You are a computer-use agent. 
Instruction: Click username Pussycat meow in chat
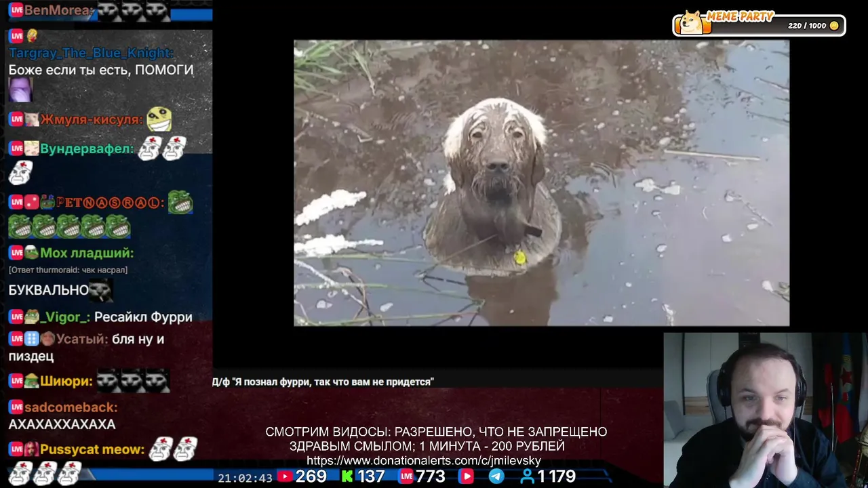point(92,449)
